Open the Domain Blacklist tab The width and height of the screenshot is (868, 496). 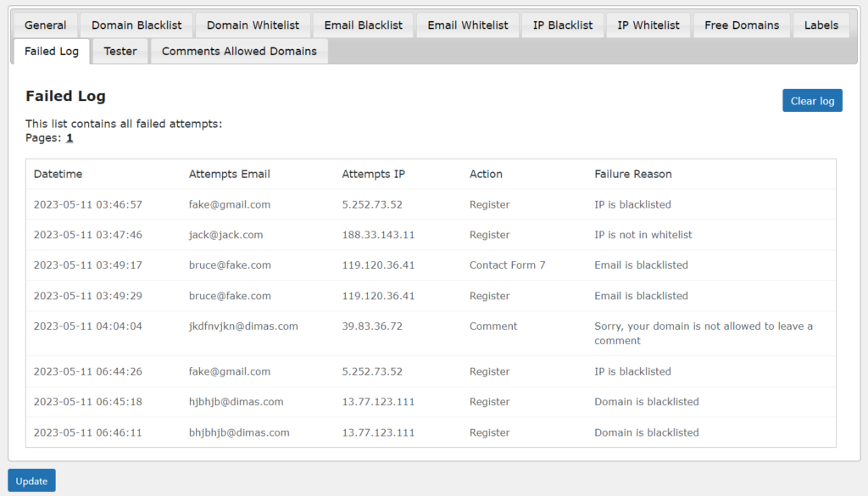(136, 25)
